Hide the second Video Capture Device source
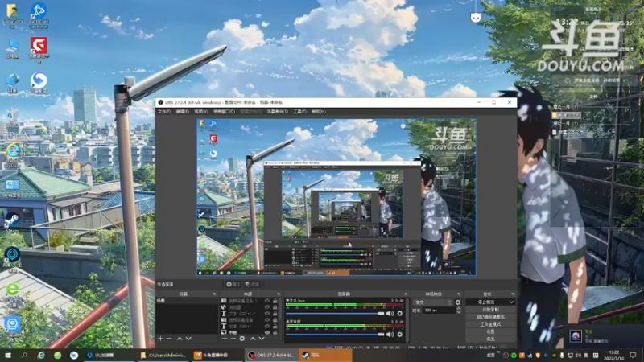This screenshot has height=362, width=644. coord(267,319)
